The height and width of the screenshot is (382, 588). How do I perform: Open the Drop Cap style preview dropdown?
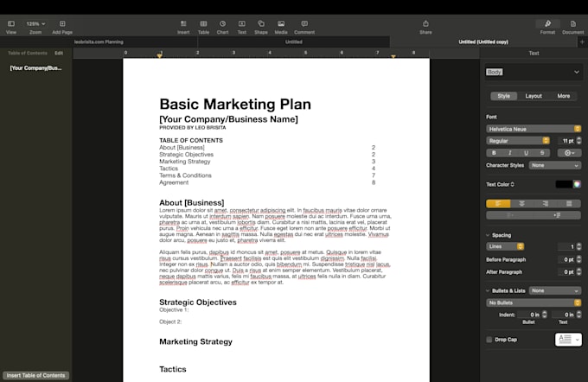(568, 340)
